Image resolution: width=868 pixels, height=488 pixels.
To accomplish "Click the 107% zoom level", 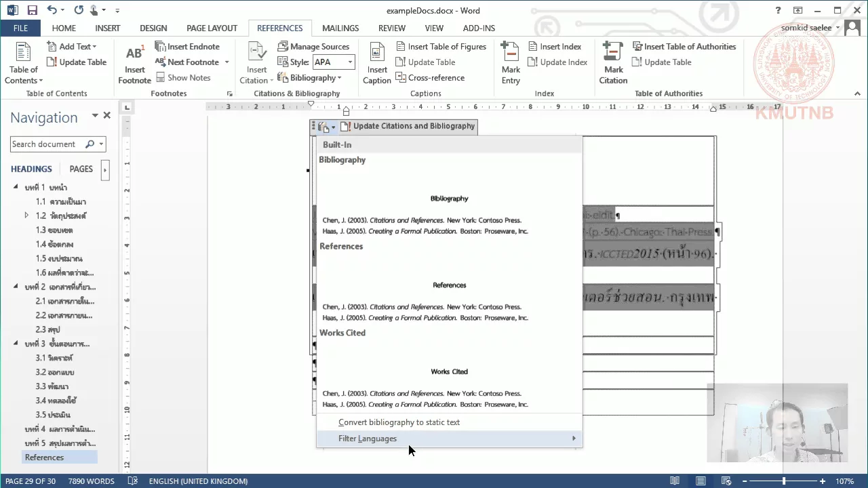I will pos(845,481).
